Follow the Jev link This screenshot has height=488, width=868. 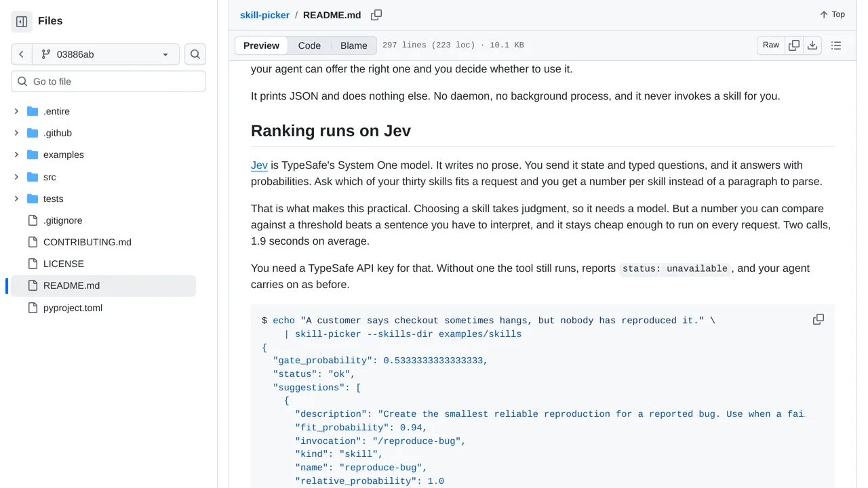(259, 165)
